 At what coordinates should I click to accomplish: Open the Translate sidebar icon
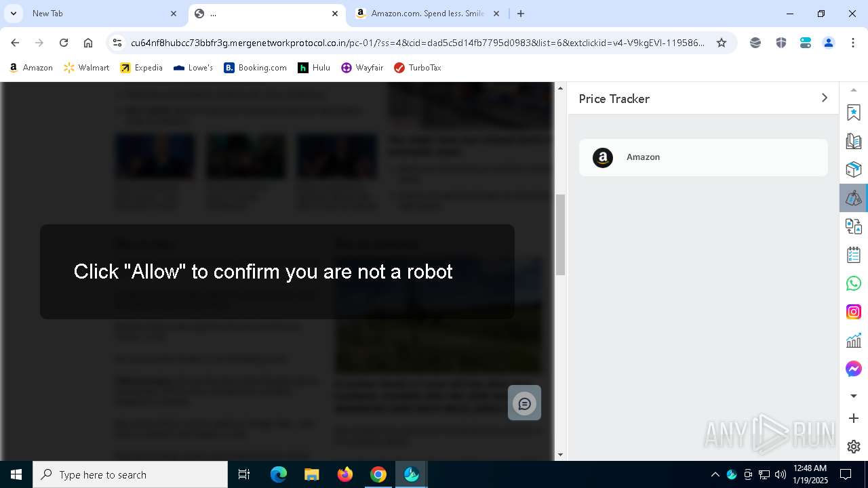[x=854, y=226]
